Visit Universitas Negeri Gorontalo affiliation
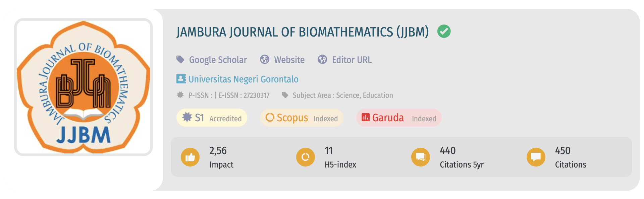Viewport: 644px width, 199px height. 243,79
